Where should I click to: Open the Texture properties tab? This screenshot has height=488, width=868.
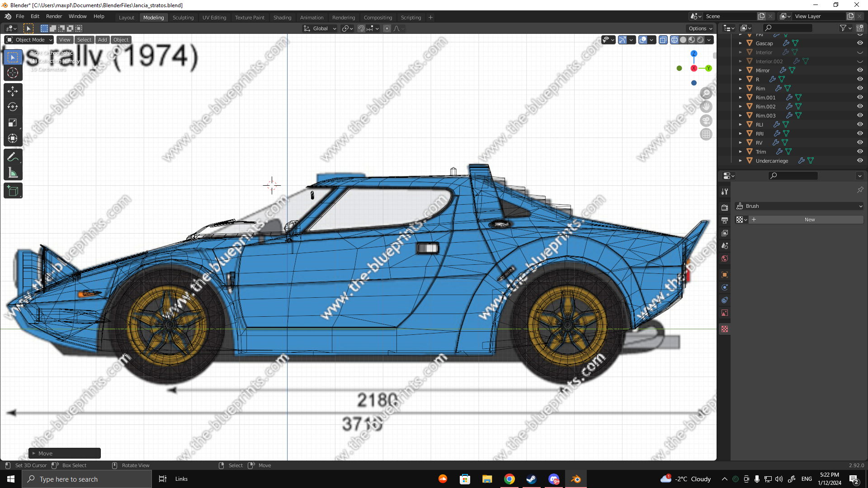tap(725, 329)
